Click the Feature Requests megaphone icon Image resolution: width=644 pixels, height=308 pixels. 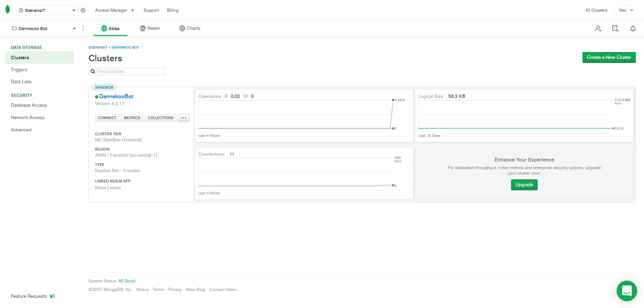52,296
